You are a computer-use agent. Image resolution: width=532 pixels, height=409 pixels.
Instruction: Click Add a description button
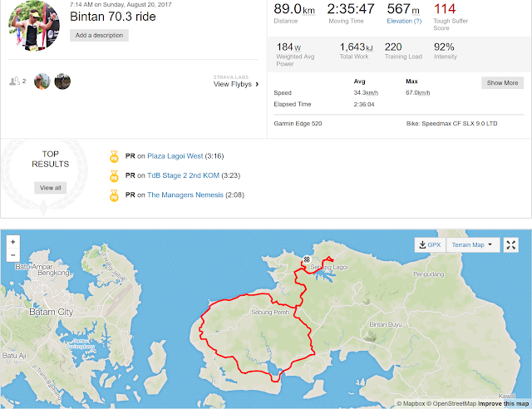tap(99, 35)
